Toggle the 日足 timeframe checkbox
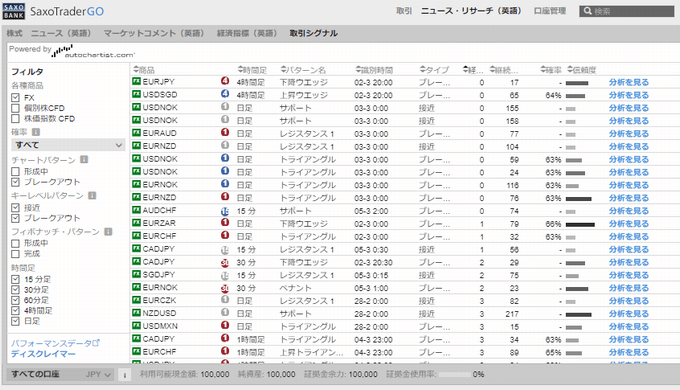This screenshot has width=680, height=390. tap(16, 321)
